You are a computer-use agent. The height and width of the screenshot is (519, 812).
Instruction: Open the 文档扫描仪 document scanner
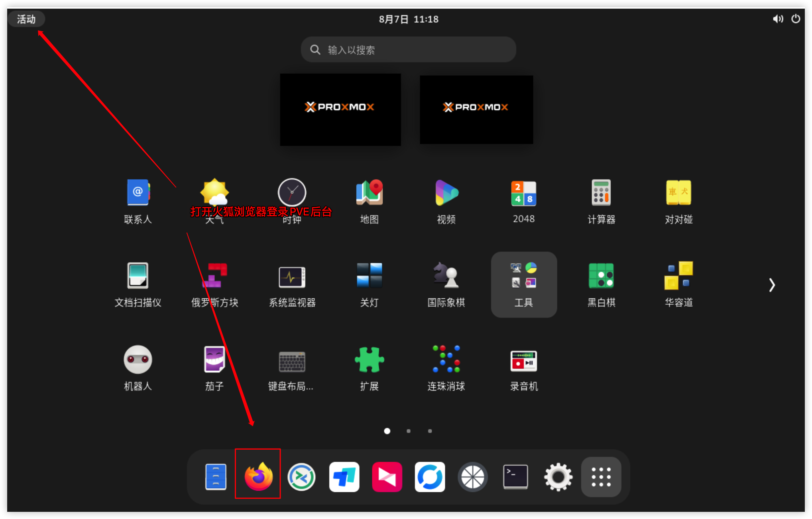(138, 284)
